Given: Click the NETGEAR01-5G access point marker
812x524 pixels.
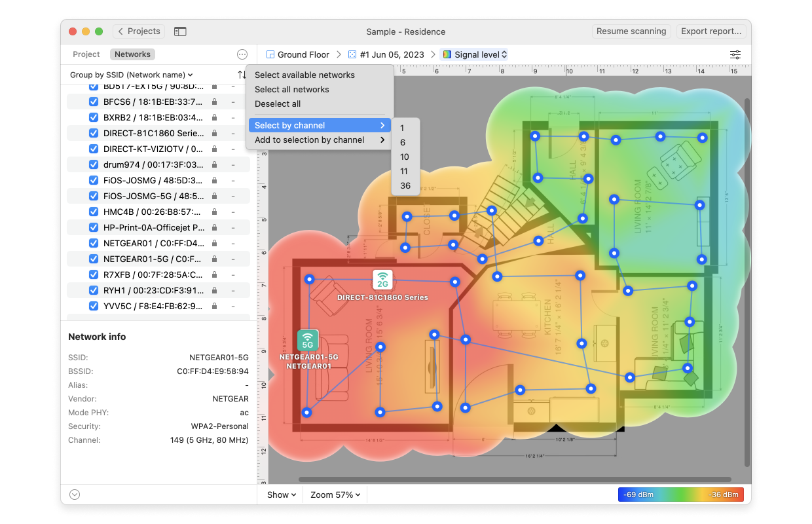Looking at the screenshot, I should (x=307, y=341).
